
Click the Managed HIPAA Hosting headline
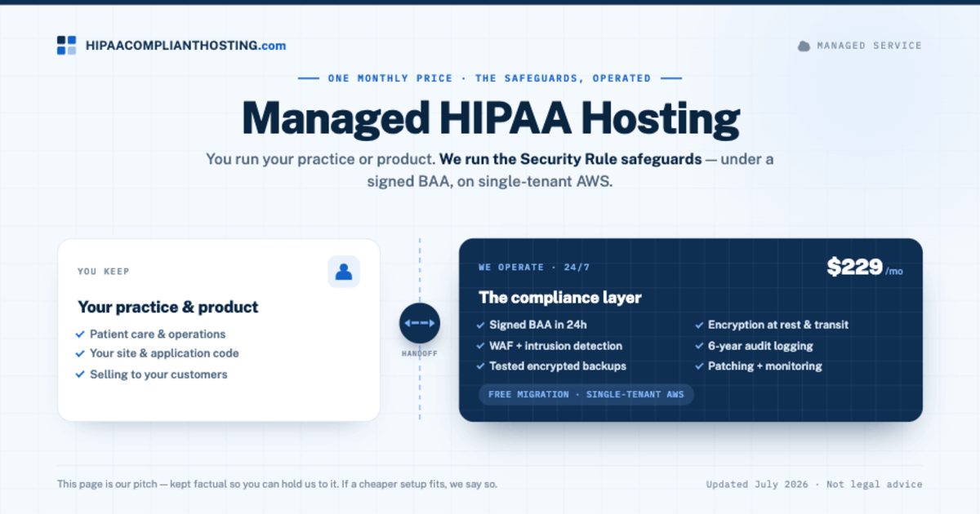click(x=490, y=117)
